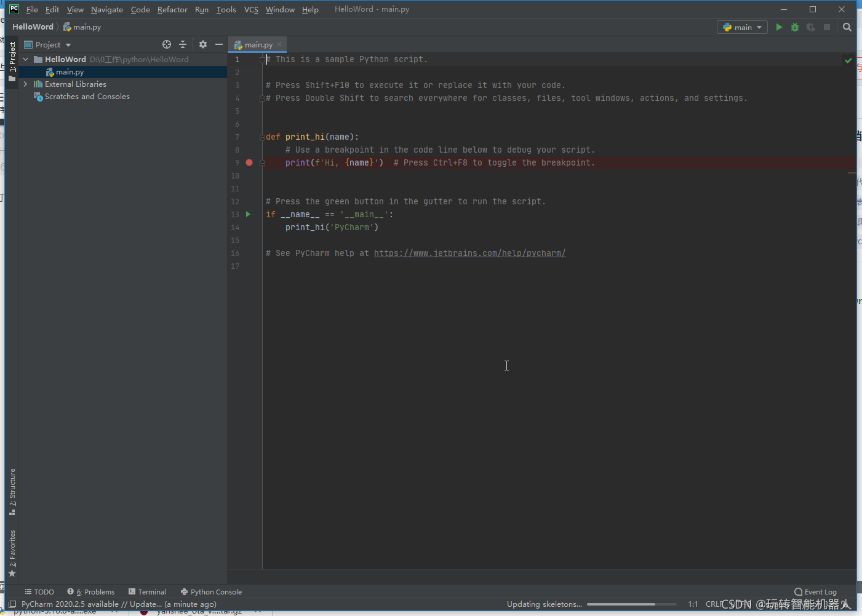The height and width of the screenshot is (616, 862).
Task: Open the File menu
Action: tap(32, 9)
